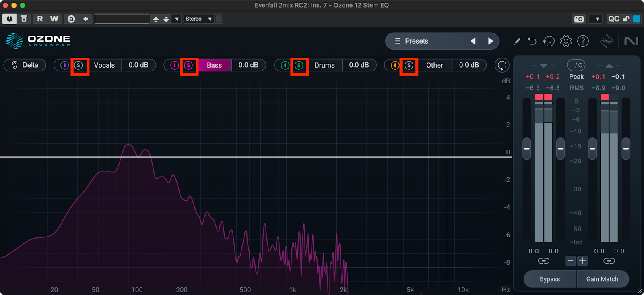Link the input gain channels

(x=543, y=261)
